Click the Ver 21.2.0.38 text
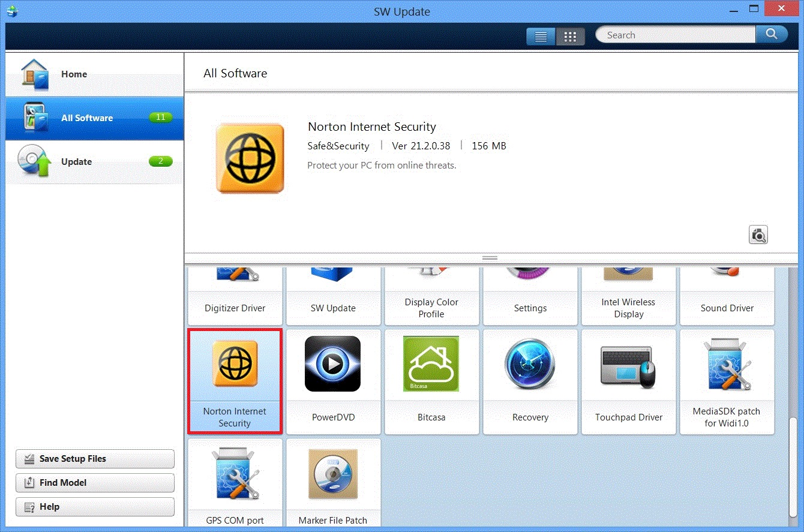804x532 pixels. (421, 146)
